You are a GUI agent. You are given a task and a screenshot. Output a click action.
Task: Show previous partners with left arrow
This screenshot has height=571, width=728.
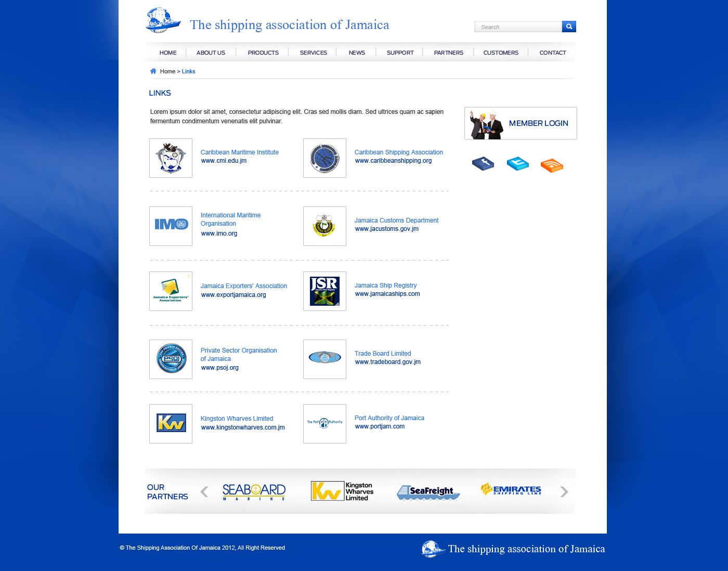pos(204,491)
